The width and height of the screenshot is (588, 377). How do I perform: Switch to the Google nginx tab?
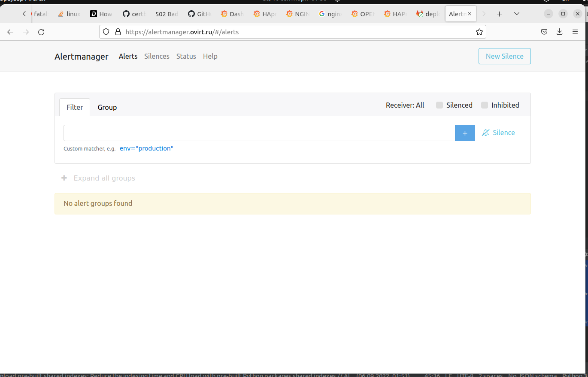[330, 14]
